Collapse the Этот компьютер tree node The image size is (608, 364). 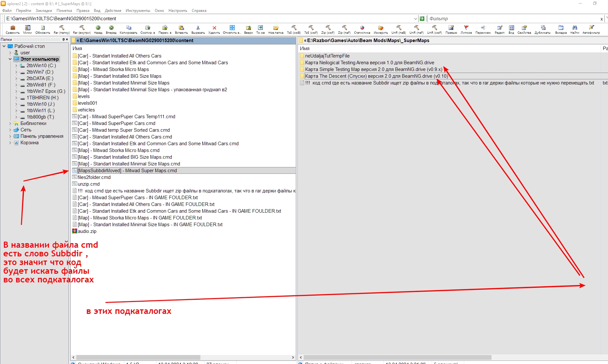pos(10,59)
